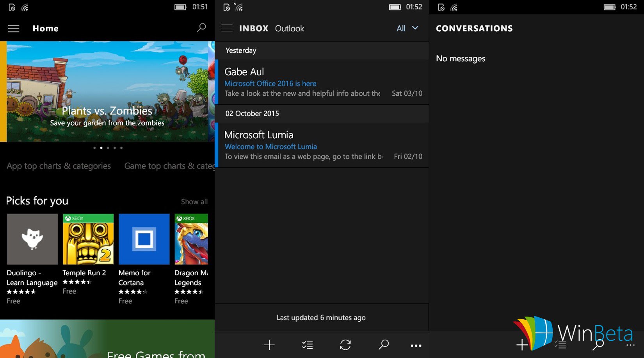Viewport: 644px width, 358px height.
Task: Open more options ellipsis in Outlook Mail
Action: (416, 345)
